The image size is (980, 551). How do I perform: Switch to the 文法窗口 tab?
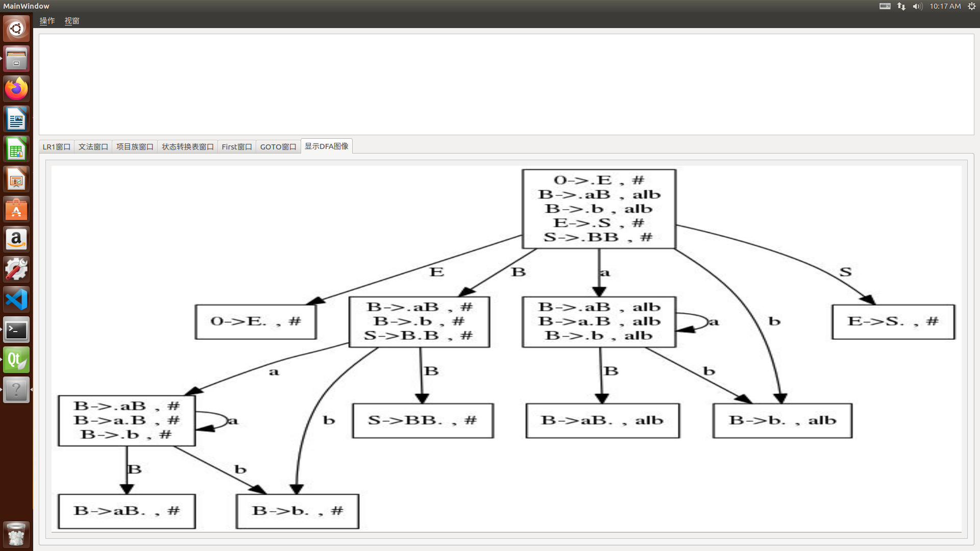pyautogui.click(x=93, y=147)
